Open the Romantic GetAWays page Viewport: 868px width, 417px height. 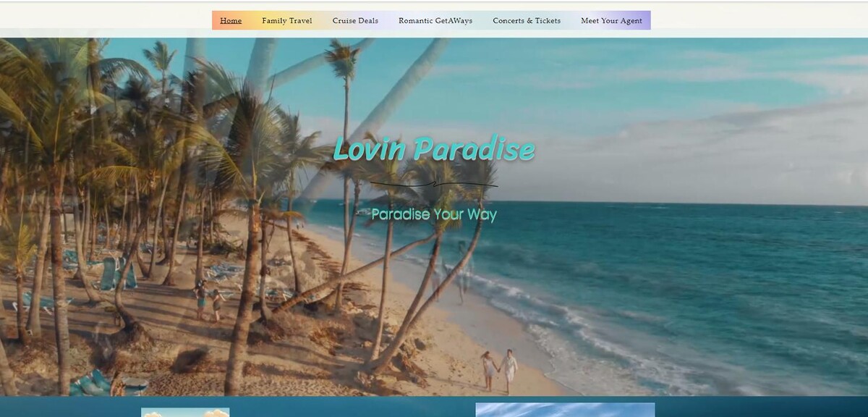tap(435, 20)
